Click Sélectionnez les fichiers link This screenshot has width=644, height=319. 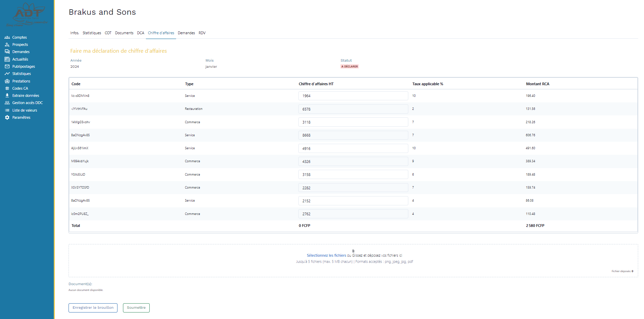(x=326, y=255)
